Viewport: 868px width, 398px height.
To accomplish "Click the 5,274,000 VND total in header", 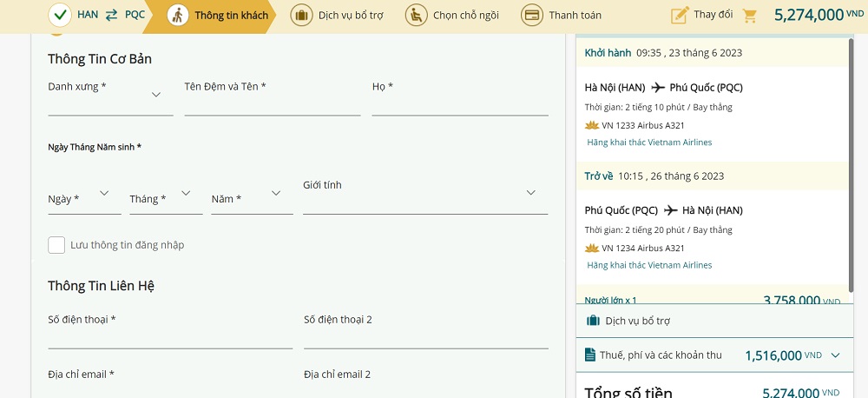I will pyautogui.click(x=819, y=15).
